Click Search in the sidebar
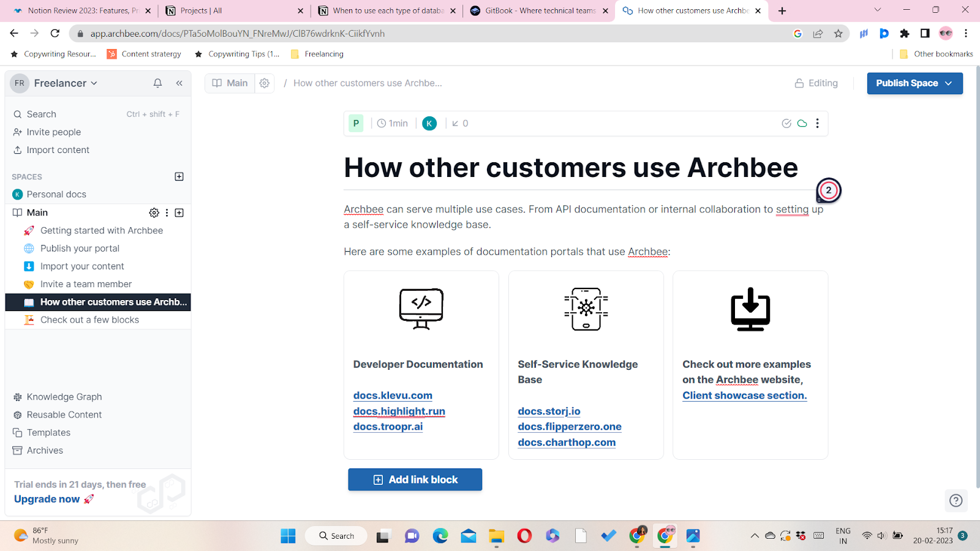Image resolution: width=980 pixels, height=551 pixels. pos(42,114)
